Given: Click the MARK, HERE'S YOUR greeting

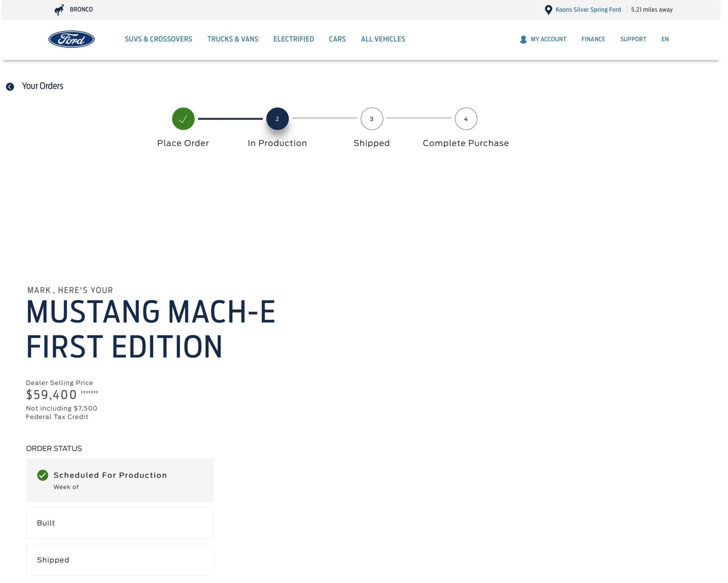Looking at the screenshot, I should [x=70, y=290].
